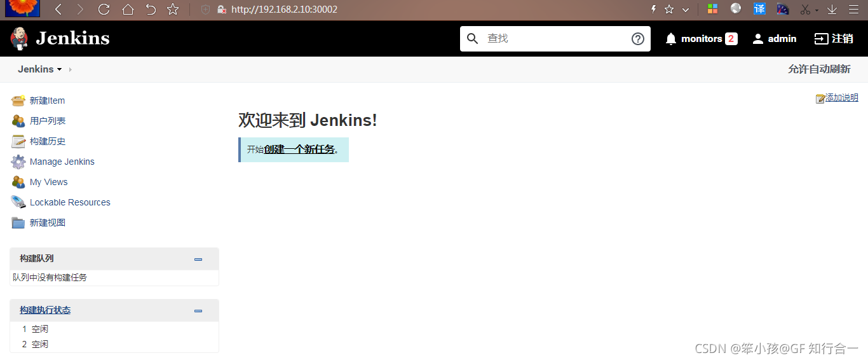Click executor 1 空闲 row

pos(114,329)
